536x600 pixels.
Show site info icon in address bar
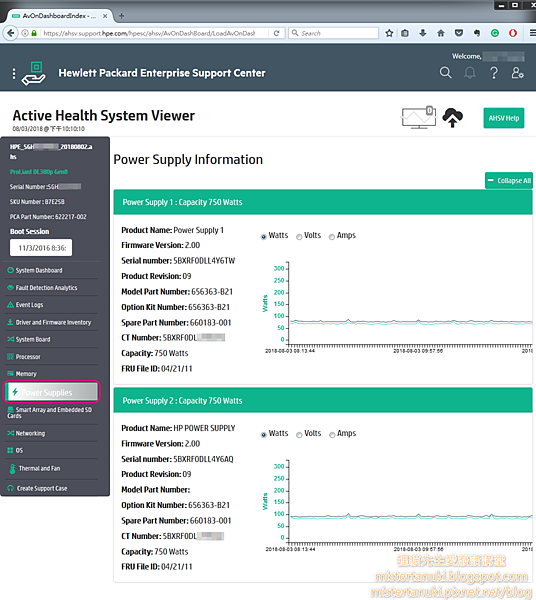(x=25, y=33)
